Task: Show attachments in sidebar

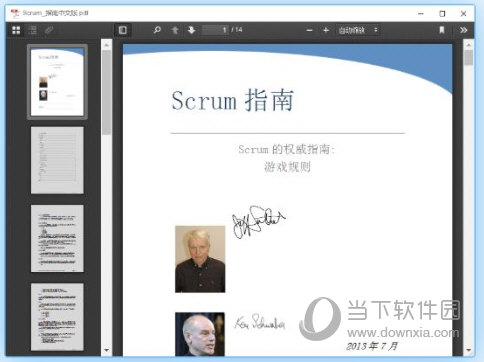Action: click(x=49, y=30)
